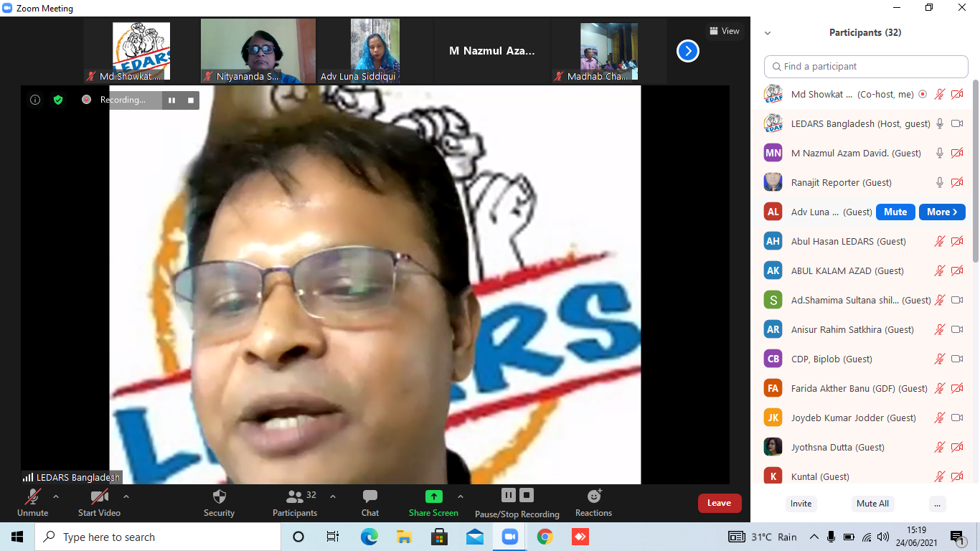
Task: Expand video options arrow beside Start Video
Action: tap(126, 496)
